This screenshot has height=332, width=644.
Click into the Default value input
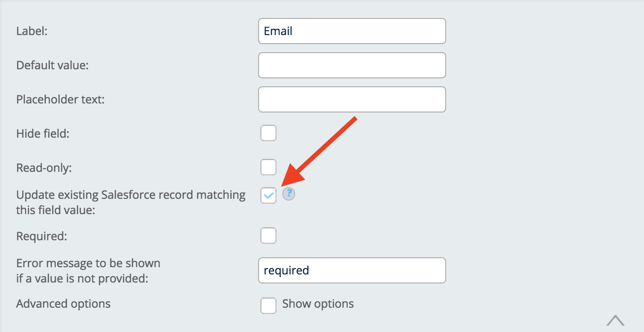(352, 65)
